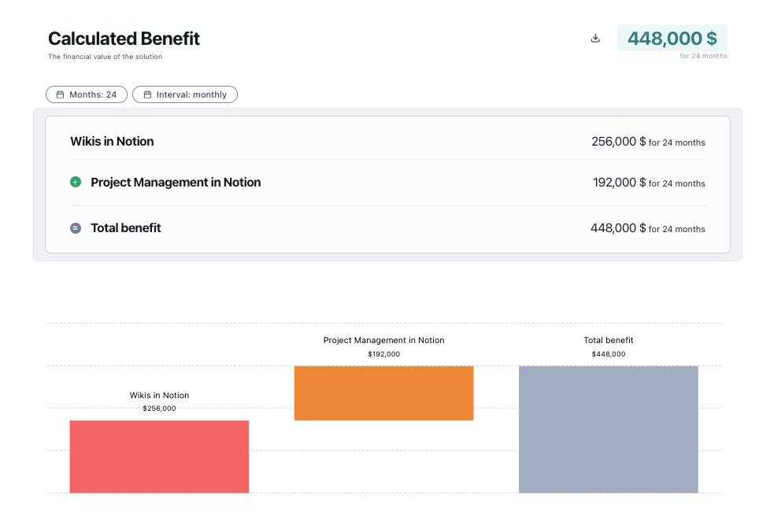The height and width of the screenshot is (532, 770).
Task: Open the Months: 24 filter
Action: click(x=87, y=94)
